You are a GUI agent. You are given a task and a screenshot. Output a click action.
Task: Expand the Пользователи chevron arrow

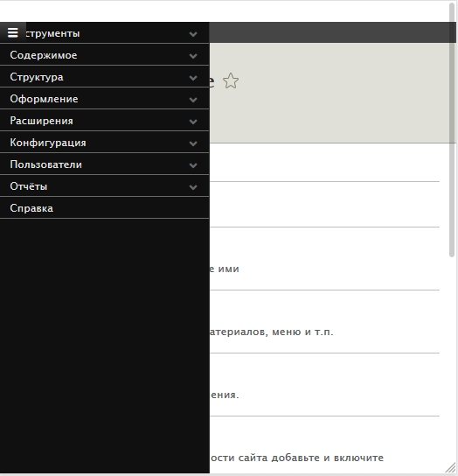[x=193, y=164]
